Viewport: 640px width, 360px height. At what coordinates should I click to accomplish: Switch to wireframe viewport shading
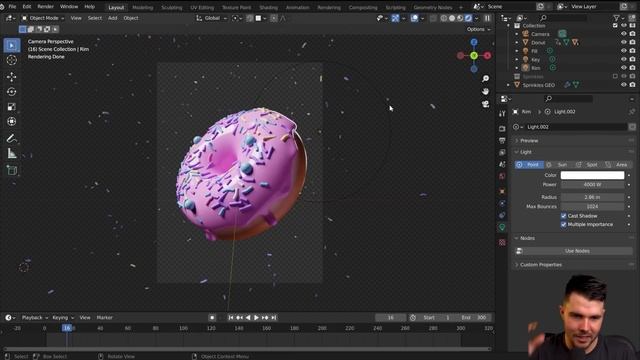[x=444, y=18]
